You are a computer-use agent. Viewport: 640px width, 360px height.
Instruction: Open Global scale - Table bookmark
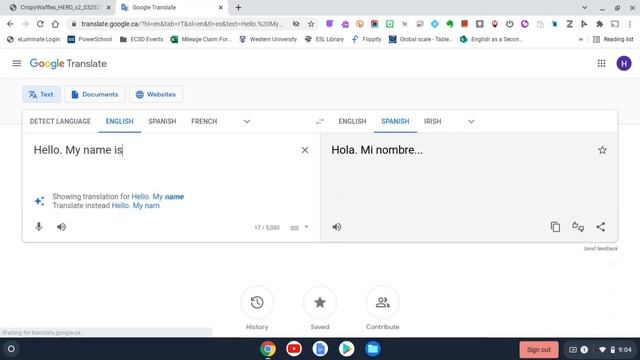pyautogui.click(x=421, y=39)
